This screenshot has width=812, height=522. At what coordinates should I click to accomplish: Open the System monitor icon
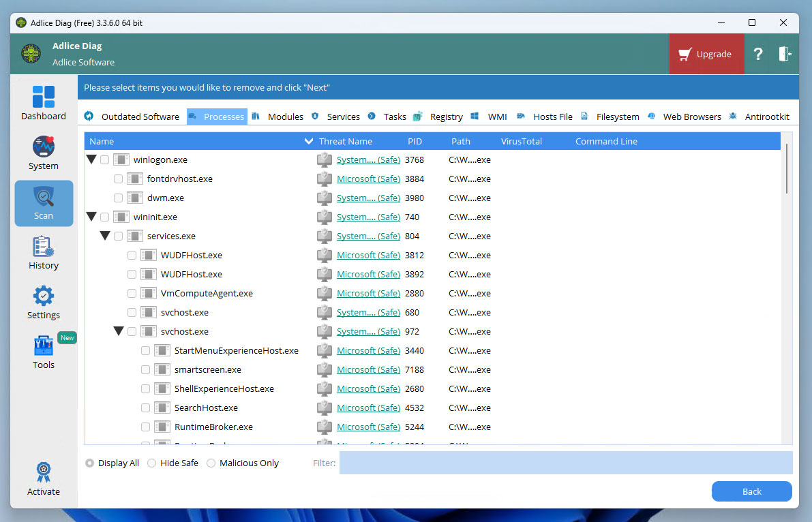click(x=44, y=147)
